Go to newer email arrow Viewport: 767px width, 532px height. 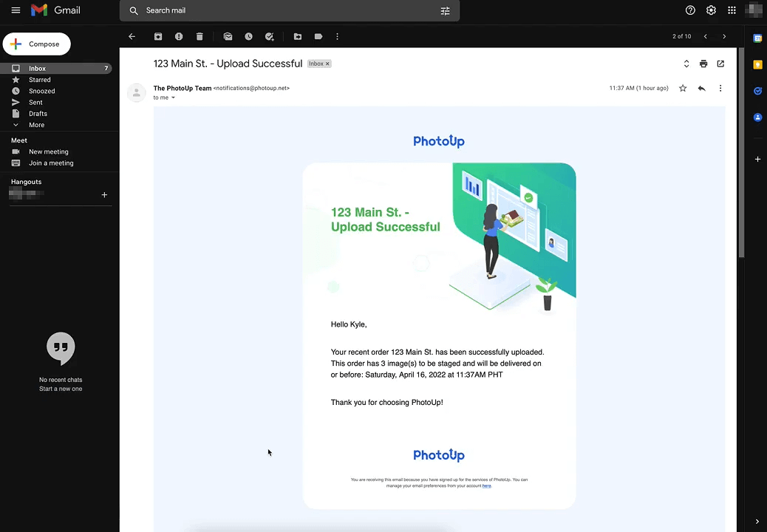click(706, 37)
